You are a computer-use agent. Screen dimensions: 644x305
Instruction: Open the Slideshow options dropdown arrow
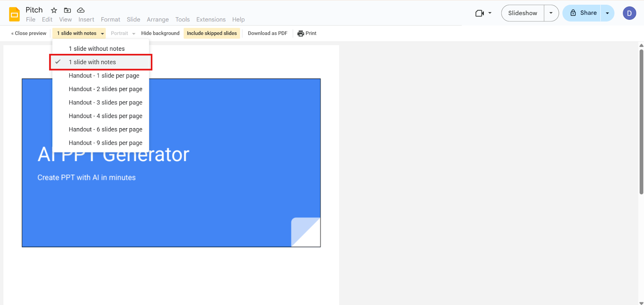pos(551,13)
